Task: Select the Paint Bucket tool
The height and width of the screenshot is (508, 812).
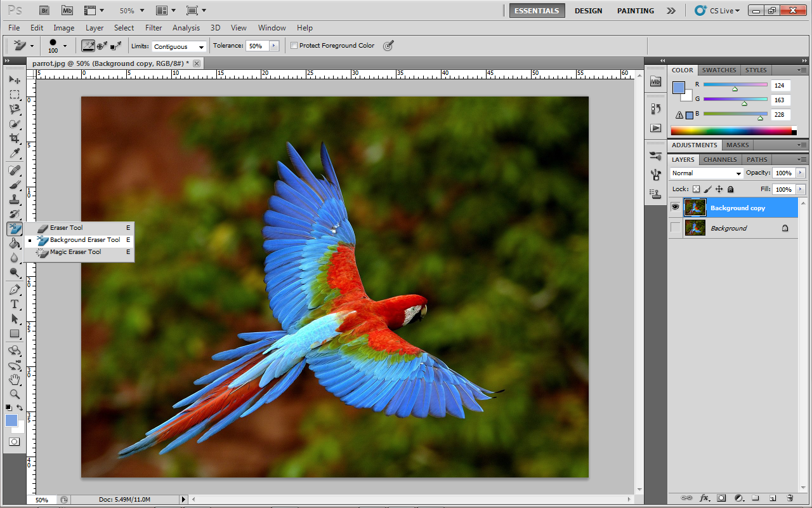Action: (15, 243)
